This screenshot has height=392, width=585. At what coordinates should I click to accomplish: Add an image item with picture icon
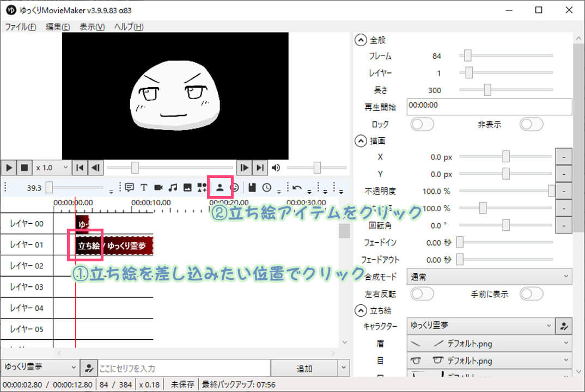coord(187,188)
